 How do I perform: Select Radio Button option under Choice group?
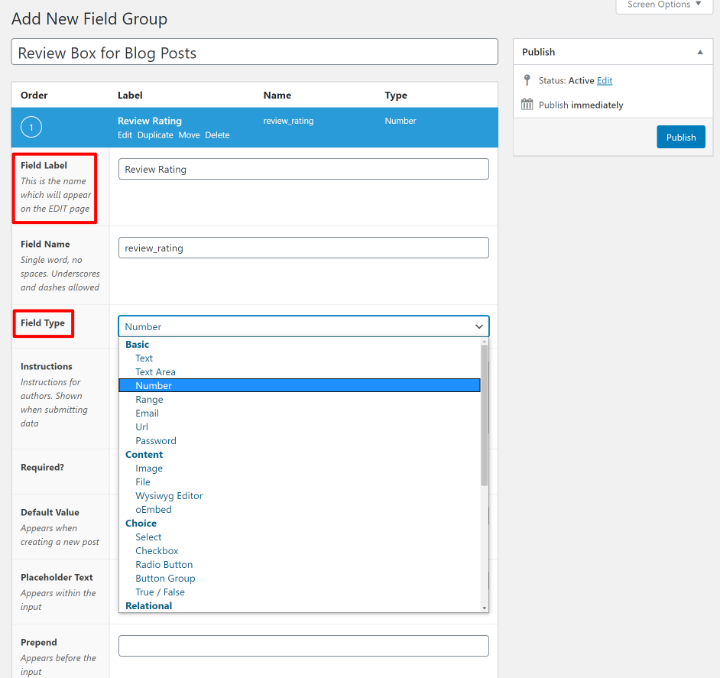[300, 565]
